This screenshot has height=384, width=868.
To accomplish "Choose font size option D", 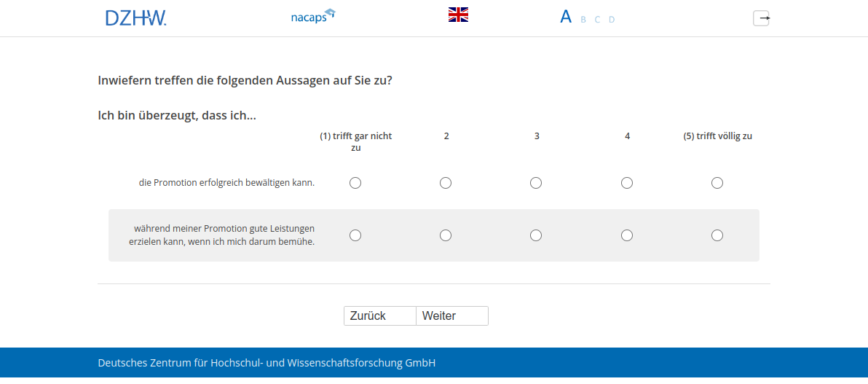I will (612, 20).
